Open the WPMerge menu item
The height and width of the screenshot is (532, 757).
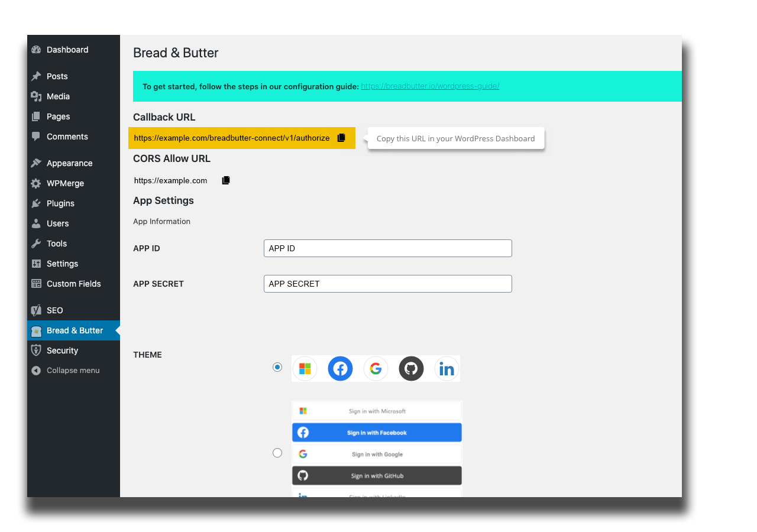(x=73, y=183)
